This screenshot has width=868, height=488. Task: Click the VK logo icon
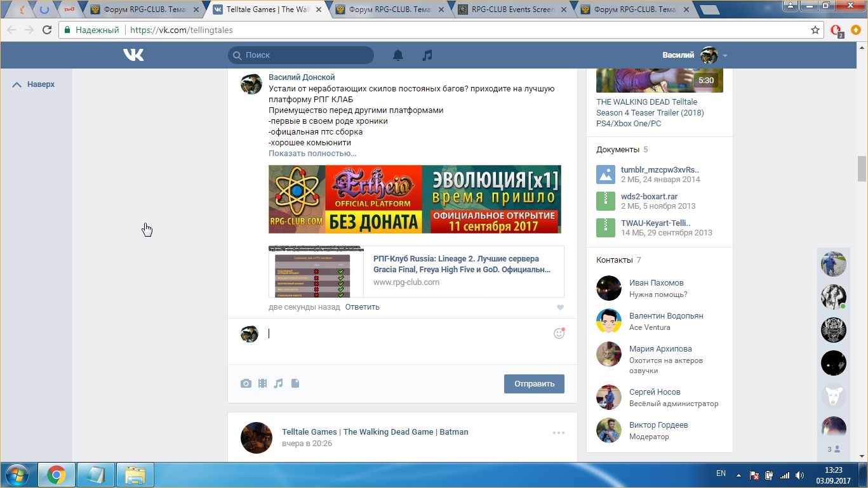[x=133, y=55]
